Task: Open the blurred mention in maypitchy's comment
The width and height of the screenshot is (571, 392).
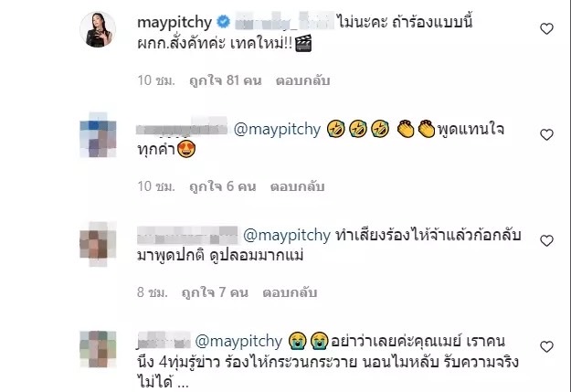Action: pyautogui.click(x=284, y=21)
